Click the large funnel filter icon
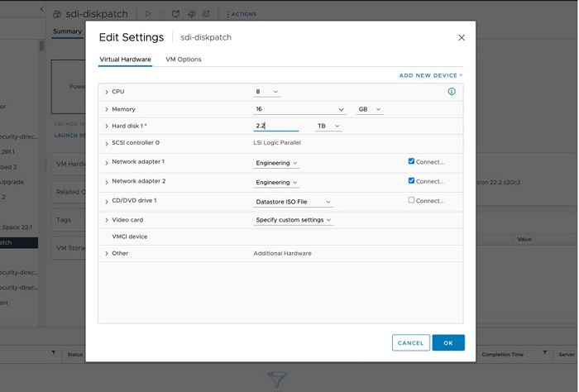 point(277,379)
